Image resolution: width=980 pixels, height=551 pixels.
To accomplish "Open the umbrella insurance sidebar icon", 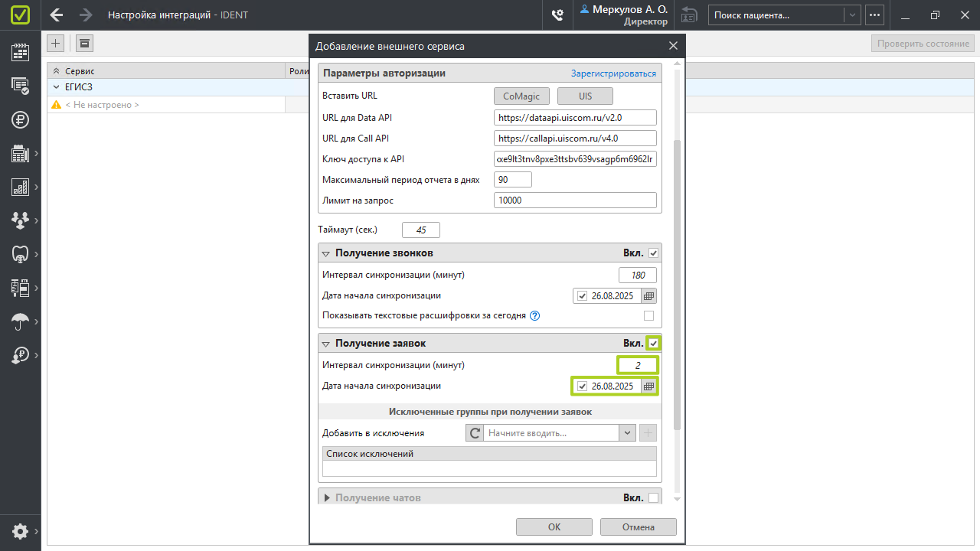I will point(20,321).
